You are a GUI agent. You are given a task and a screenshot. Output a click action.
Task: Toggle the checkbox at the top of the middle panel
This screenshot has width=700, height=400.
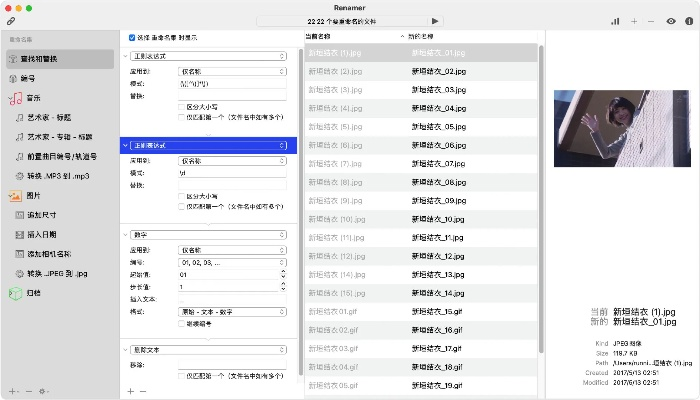tap(132, 38)
